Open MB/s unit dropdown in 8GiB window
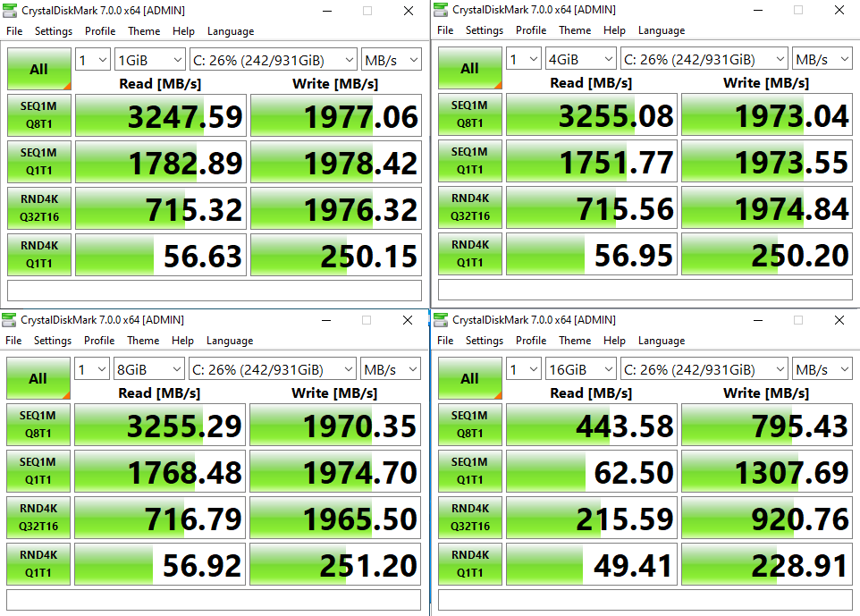This screenshot has height=616, width=860. pyautogui.click(x=390, y=369)
